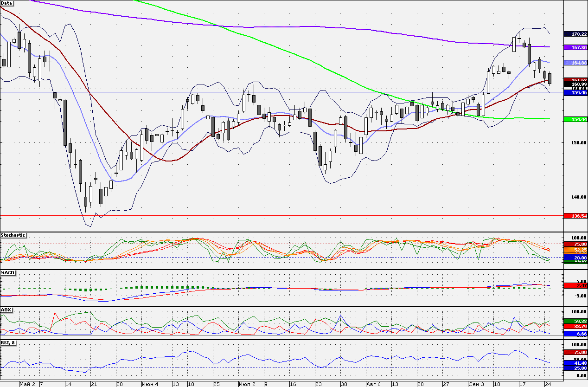Click the red 136.54 support level tag
This screenshot has height=387, width=588.
575,216
